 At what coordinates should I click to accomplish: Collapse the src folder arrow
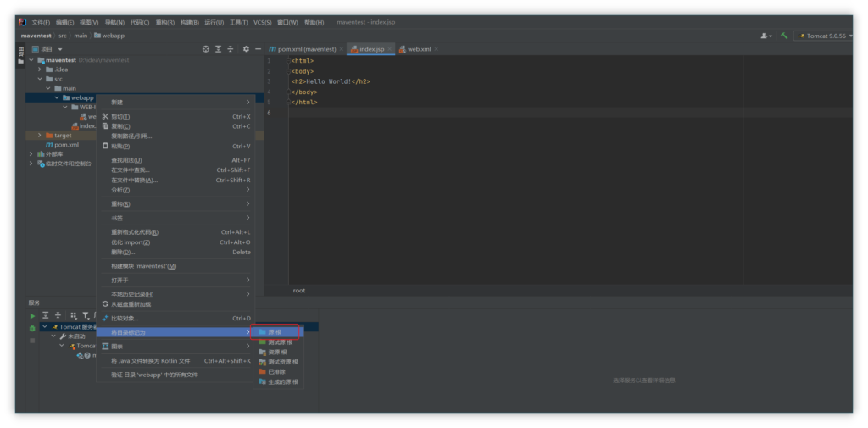(40, 79)
